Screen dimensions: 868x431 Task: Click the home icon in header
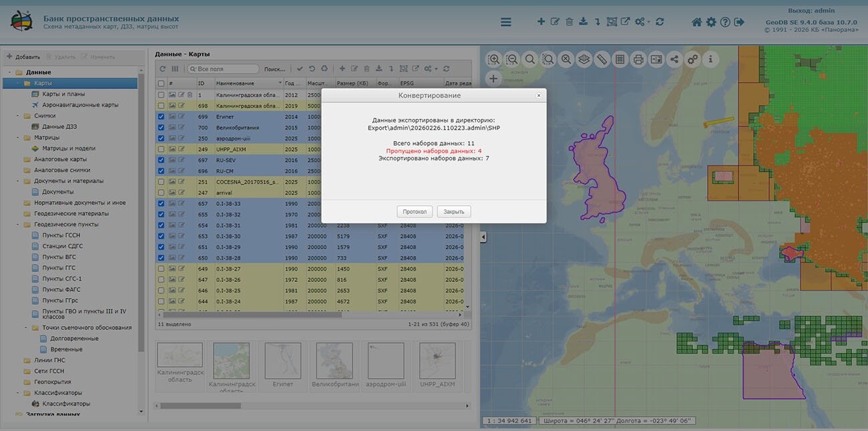[x=696, y=22]
